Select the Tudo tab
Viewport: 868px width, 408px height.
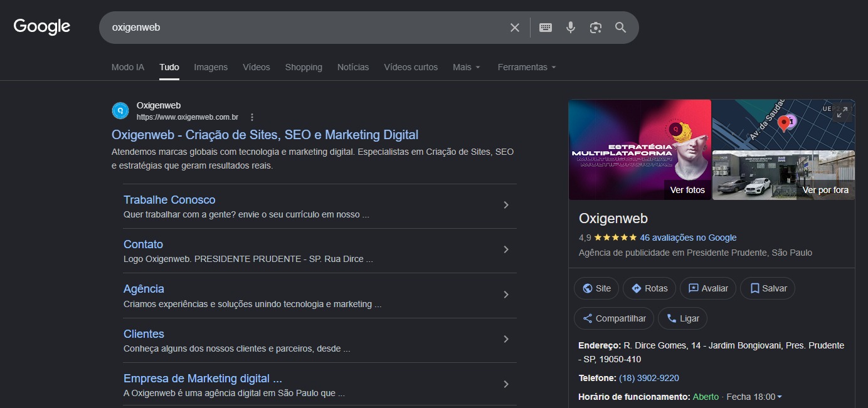pyautogui.click(x=169, y=67)
